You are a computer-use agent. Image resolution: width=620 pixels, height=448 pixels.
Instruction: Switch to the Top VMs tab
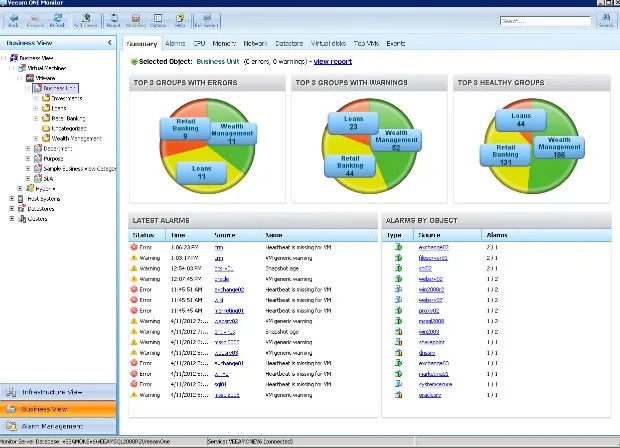click(x=366, y=43)
